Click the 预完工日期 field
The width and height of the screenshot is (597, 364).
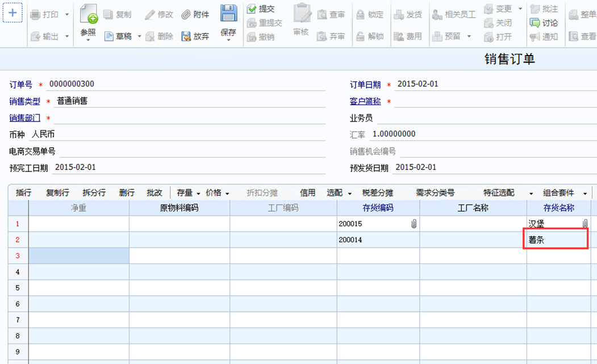[x=189, y=168]
